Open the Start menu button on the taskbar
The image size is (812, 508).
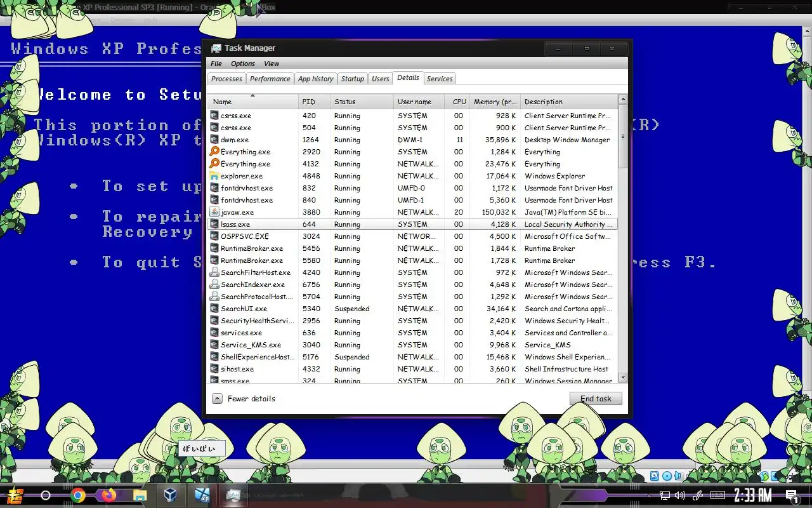[14, 495]
